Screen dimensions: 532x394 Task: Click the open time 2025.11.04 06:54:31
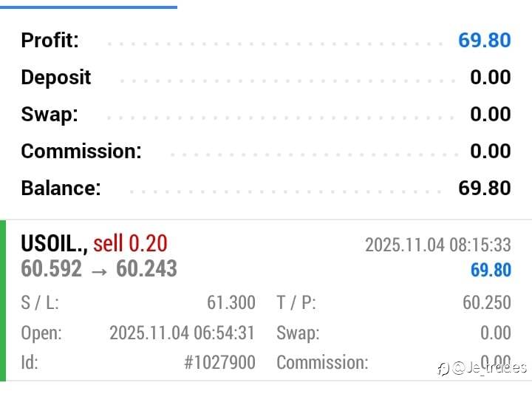coord(182,333)
